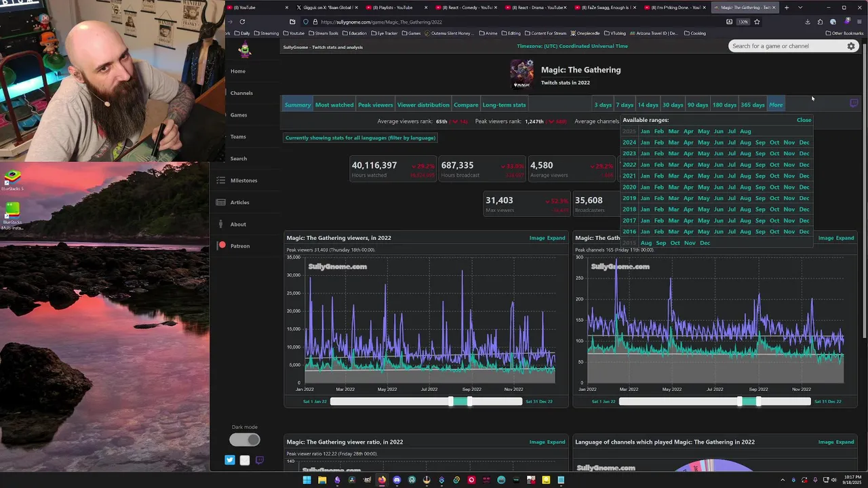Open the SullyGnome logo in the sidebar
The width and height of the screenshot is (868, 488).
[x=245, y=49]
